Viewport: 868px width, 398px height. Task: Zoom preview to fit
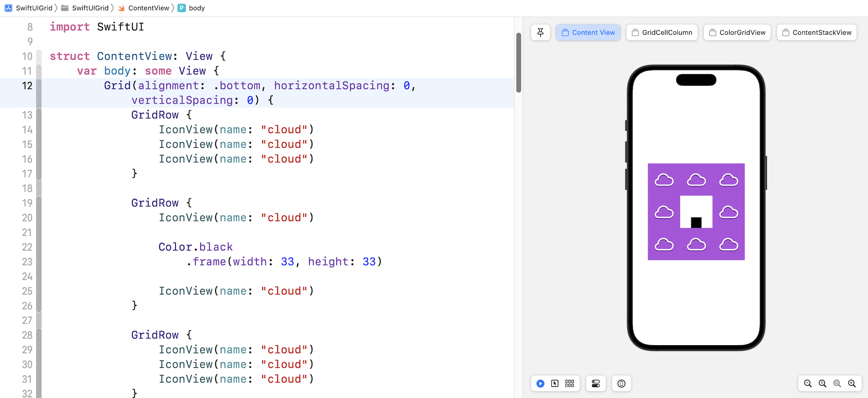(837, 384)
